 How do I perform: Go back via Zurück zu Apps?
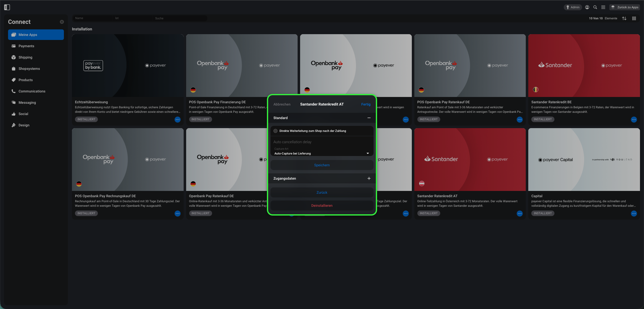coord(625,7)
